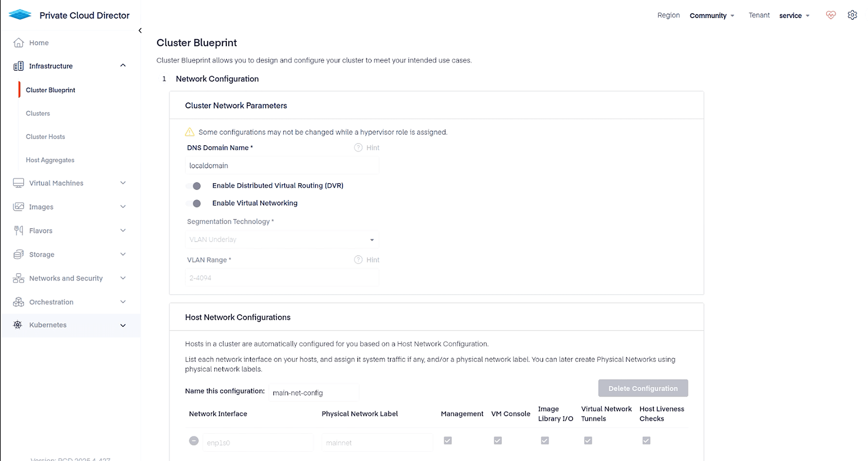Viewport: 868px width, 461px height.
Task: Click the DNS Domain Name hint icon
Action: 358,148
